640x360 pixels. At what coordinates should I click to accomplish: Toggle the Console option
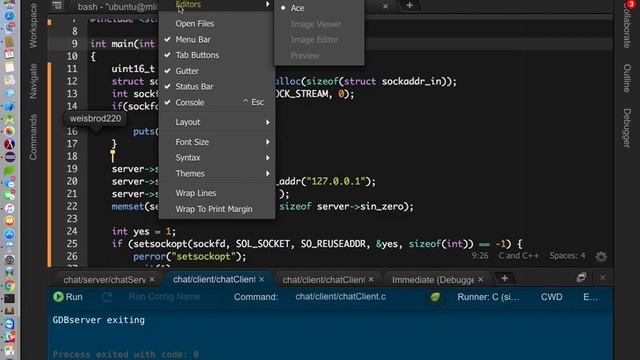[x=217, y=102]
